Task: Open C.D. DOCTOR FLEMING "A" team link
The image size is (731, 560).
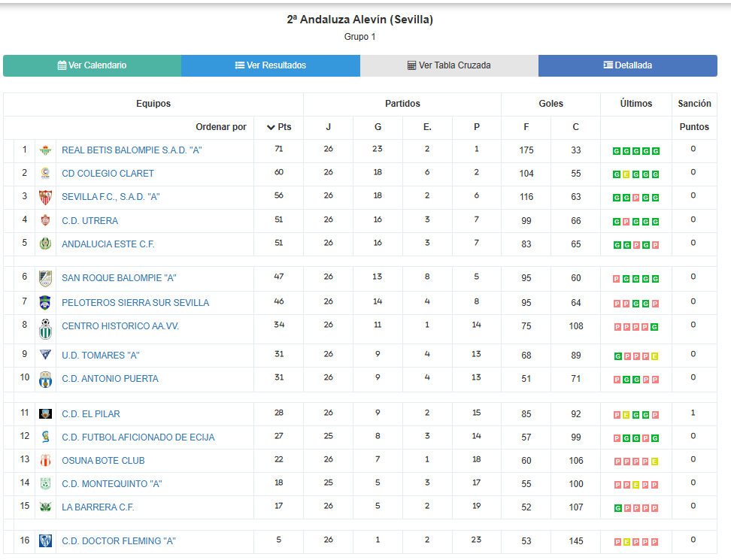Action: 119,541
